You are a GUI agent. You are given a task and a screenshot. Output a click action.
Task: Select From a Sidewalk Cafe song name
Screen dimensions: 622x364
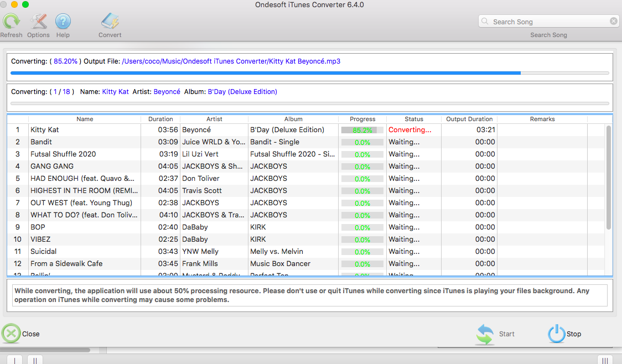[x=66, y=264]
